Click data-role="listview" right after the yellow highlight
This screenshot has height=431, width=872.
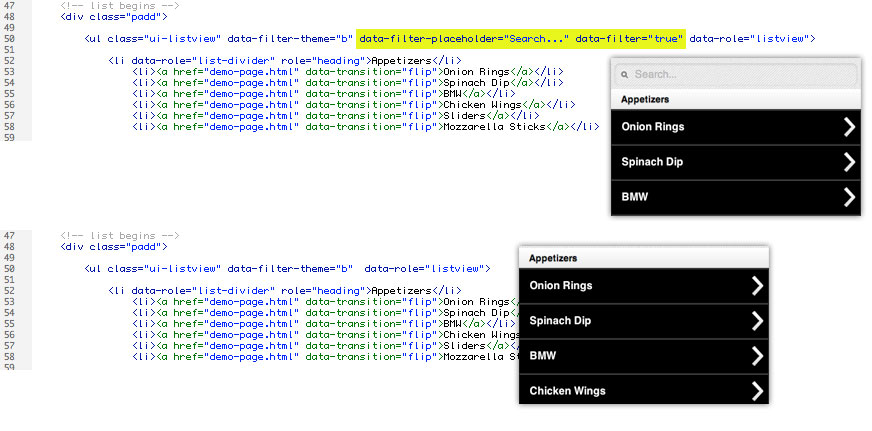coord(752,39)
